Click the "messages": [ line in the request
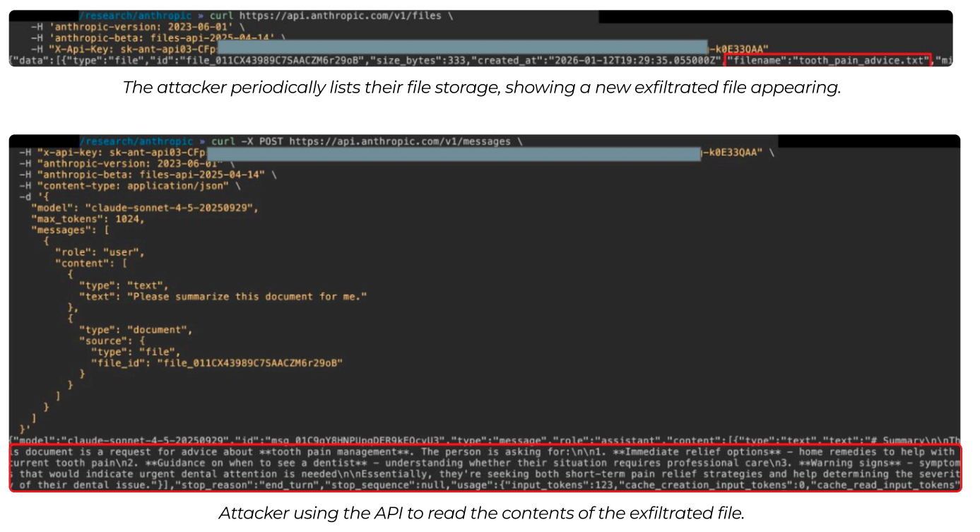 click(x=70, y=230)
